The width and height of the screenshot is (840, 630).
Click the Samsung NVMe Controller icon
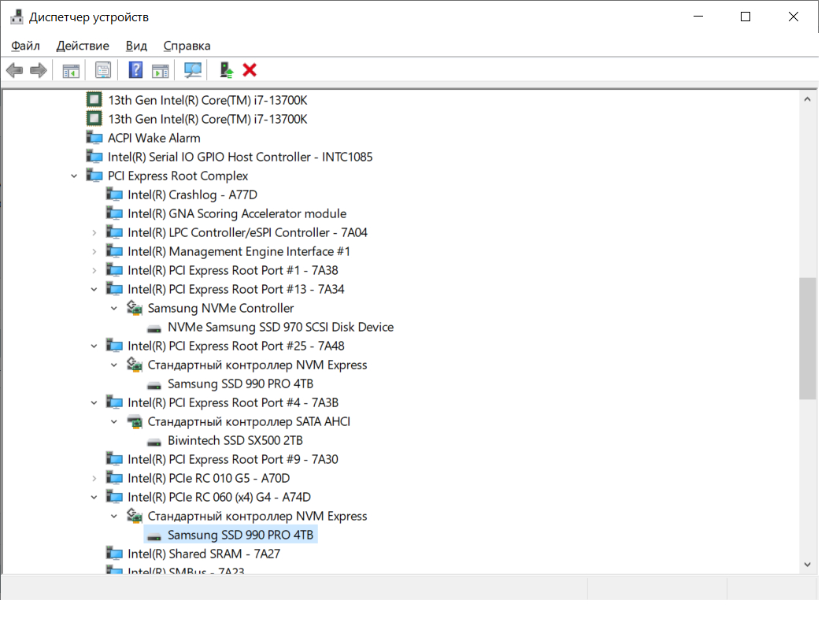coord(135,308)
